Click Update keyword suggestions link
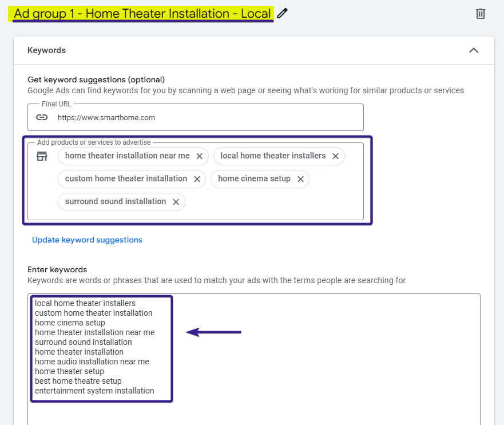 tap(87, 240)
